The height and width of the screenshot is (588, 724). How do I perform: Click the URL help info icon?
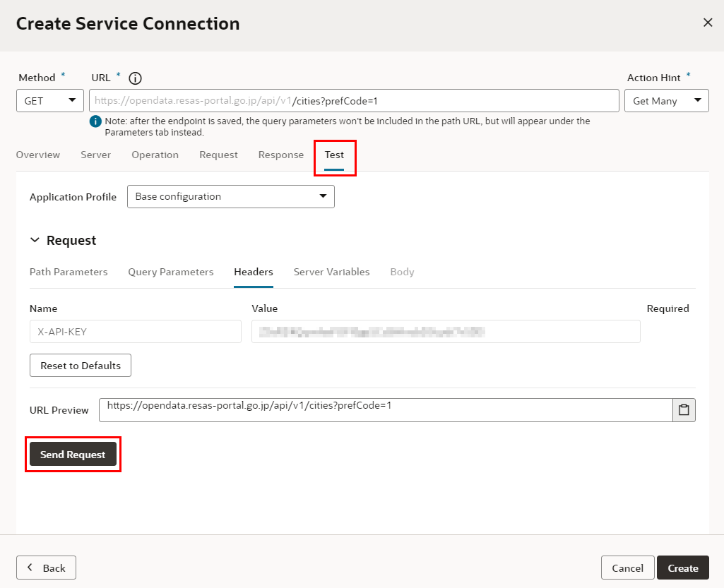[x=136, y=78]
